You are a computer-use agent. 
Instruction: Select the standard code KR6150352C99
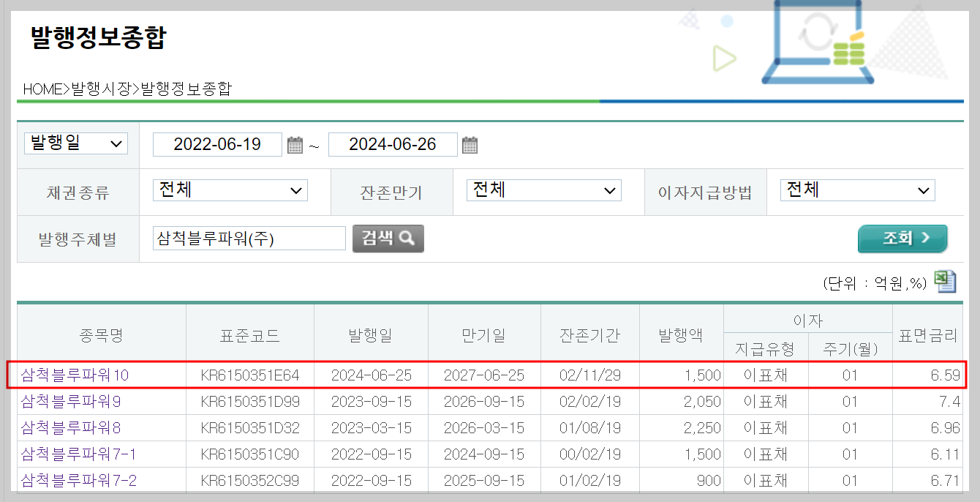(x=250, y=481)
